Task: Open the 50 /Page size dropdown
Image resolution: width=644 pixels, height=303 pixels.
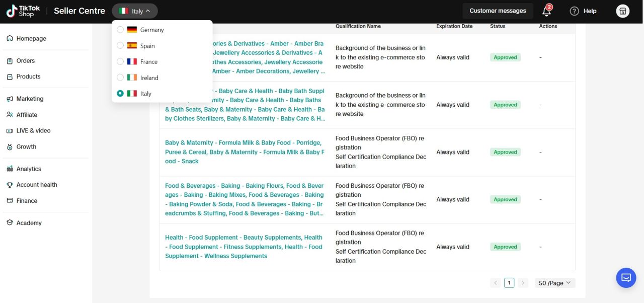Action: pos(554,283)
